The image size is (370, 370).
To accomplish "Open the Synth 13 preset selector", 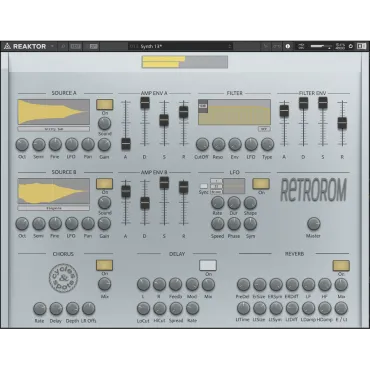I will click(x=180, y=46).
